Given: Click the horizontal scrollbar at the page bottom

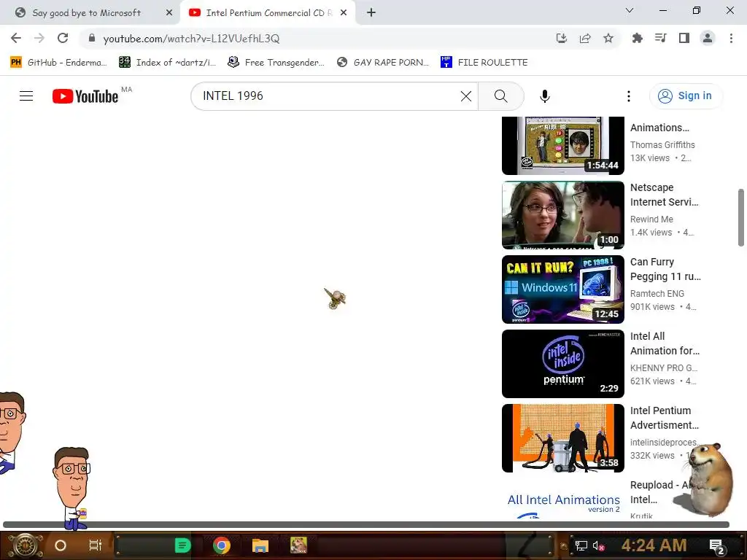Looking at the screenshot, I should [366, 525].
